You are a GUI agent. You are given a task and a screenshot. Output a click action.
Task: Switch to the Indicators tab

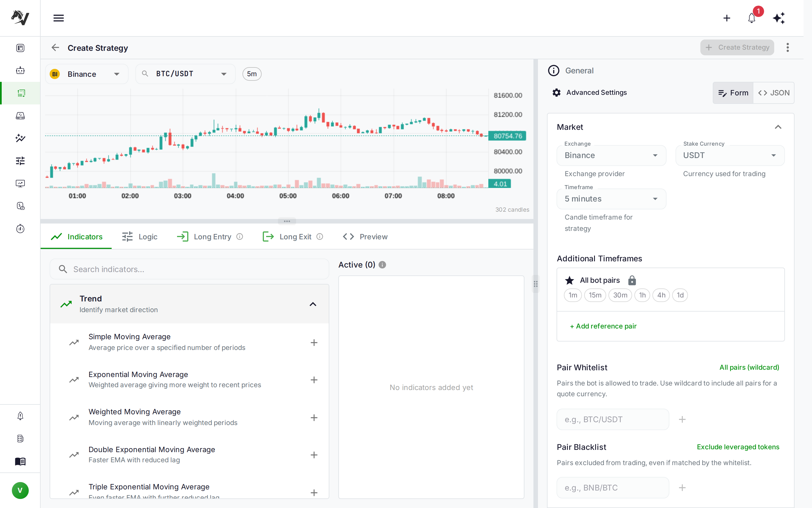(76, 237)
